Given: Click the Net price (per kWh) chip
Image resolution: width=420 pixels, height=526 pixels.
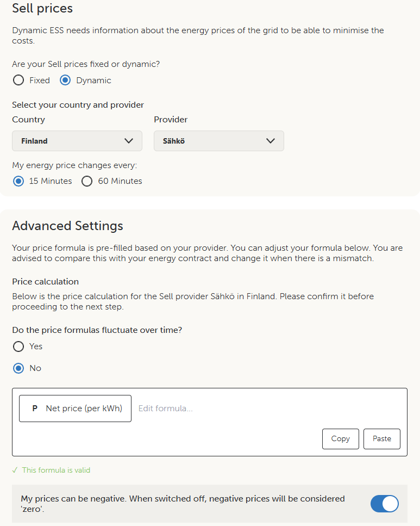Looking at the screenshot, I should (x=75, y=409).
